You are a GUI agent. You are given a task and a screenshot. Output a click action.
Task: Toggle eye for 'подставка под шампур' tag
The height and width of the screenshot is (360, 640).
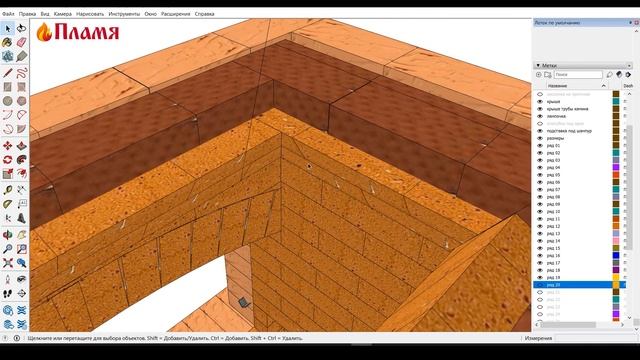pos(540,131)
